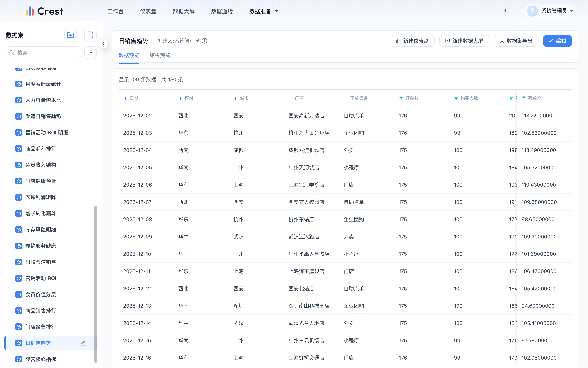The image size is (588, 368).
Task: Click the 会员收入结构 dataset icon
Action: pyautogui.click(x=19, y=165)
